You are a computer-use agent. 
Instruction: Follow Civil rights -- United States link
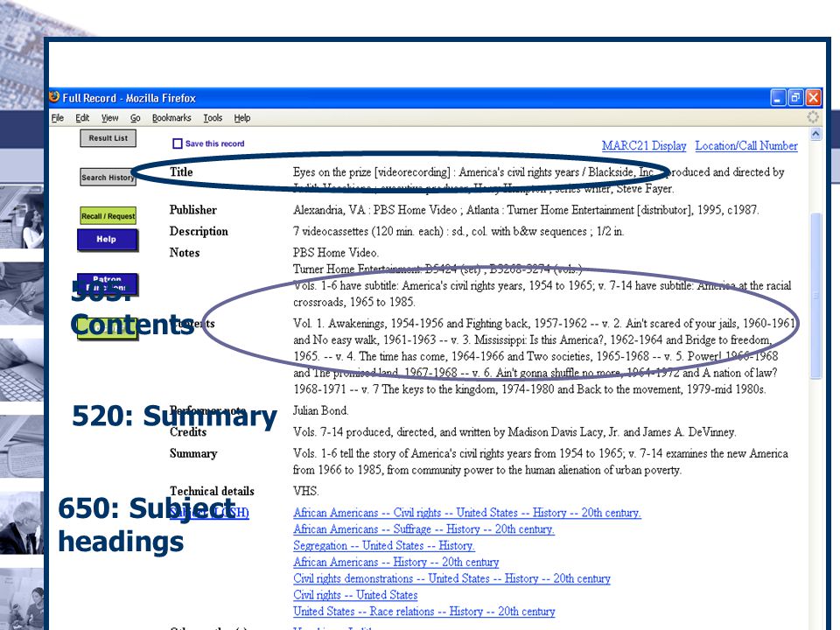click(x=355, y=595)
